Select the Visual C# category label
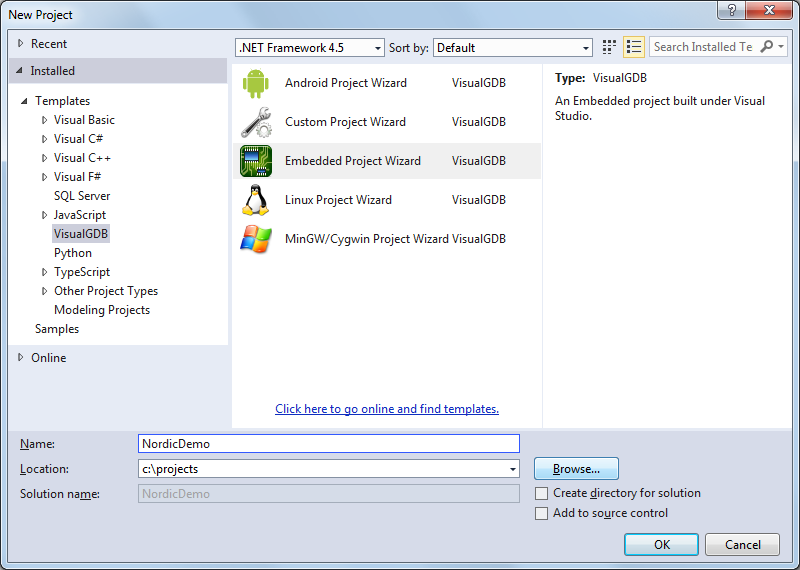The image size is (800, 570). (x=79, y=139)
